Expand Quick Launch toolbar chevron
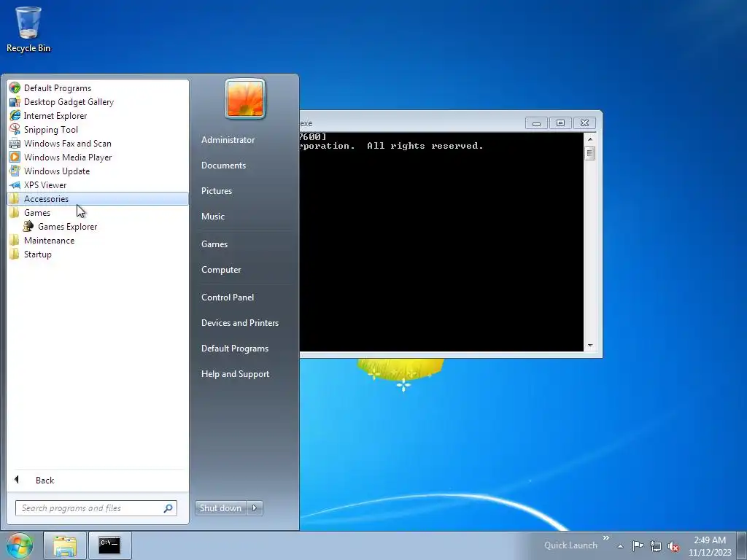747x560 pixels. click(x=606, y=537)
